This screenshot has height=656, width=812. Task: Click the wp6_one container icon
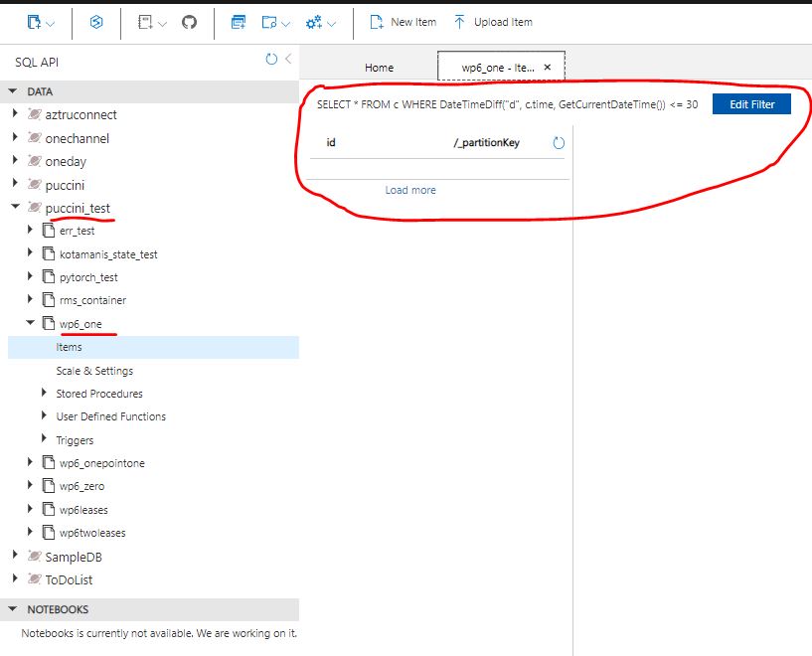coord(48,323)
